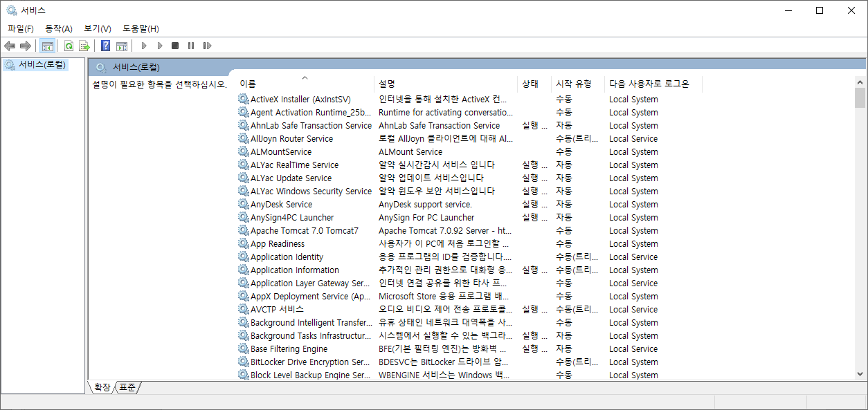Select the AppX Deployment Service (Ap... row
868x410 pixels.
tap(469, 296)
